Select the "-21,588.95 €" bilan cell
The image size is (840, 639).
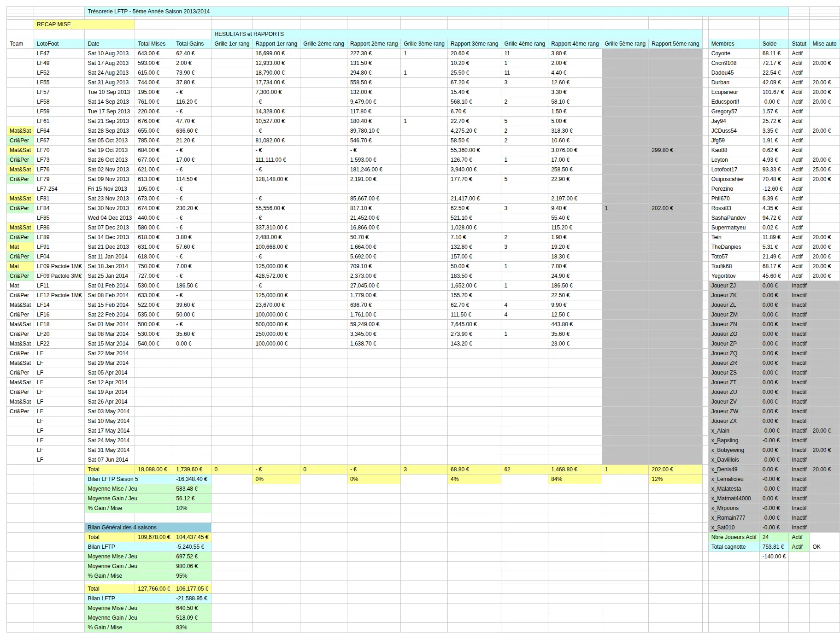click(x=192, y=598)
